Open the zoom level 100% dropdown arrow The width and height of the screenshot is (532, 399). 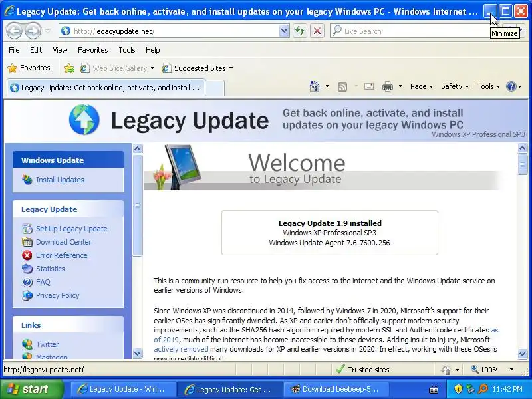pyautogui.click(x=511, y=370)
